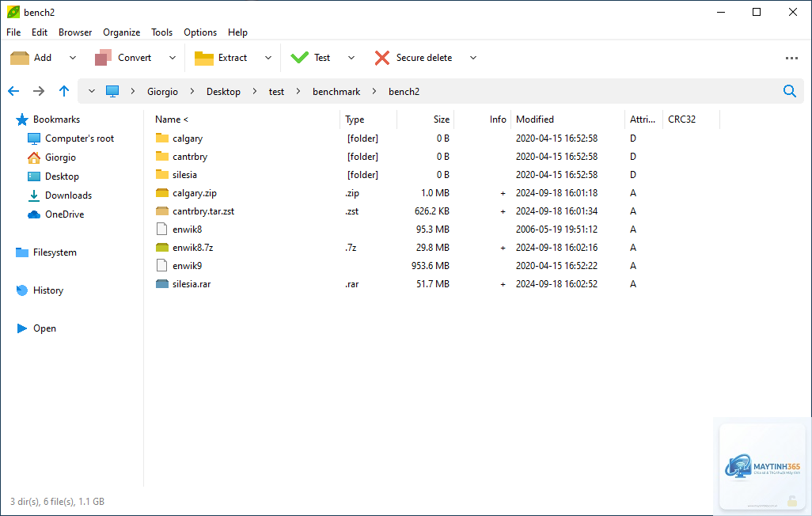Expand the Extract dropdown arrow
Image resolution: width=812 pixels, height=516 pixels.
click(x=268, y=58)
